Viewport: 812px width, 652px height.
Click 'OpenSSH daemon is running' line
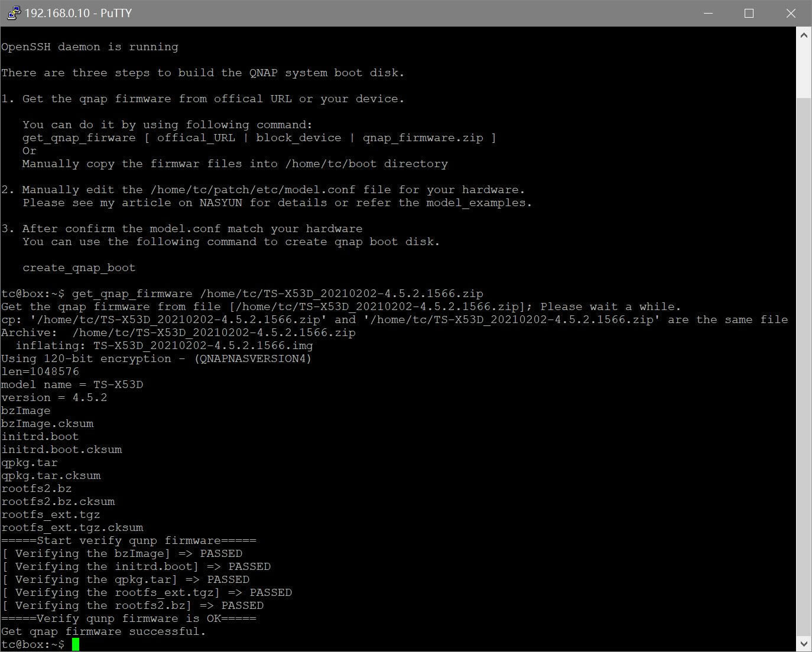90,47
